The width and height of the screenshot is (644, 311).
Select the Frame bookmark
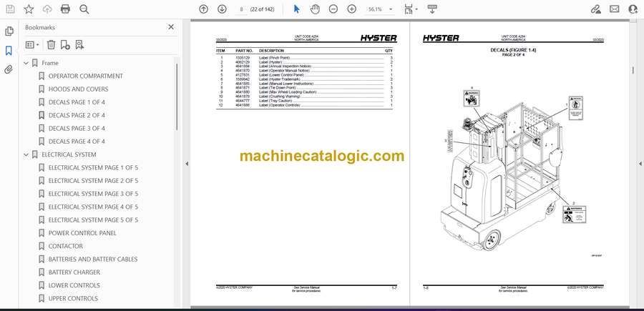coord(50,63)
